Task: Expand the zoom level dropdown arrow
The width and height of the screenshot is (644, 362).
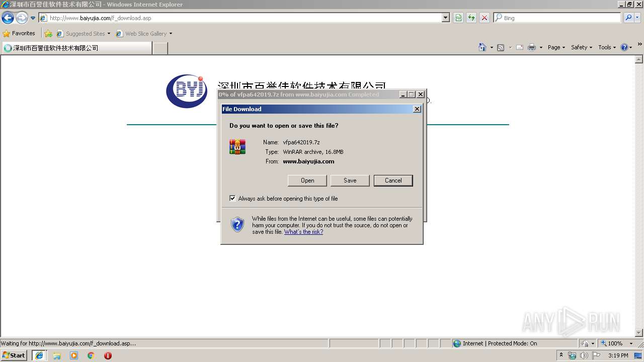Action: pos(631,343)
